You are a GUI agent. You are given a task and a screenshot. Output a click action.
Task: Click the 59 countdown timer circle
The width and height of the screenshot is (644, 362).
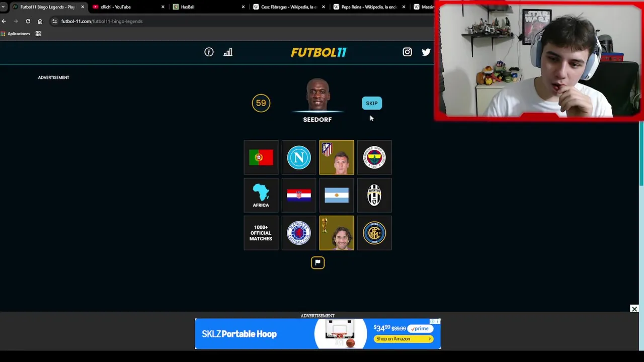[x=261, y=103]
